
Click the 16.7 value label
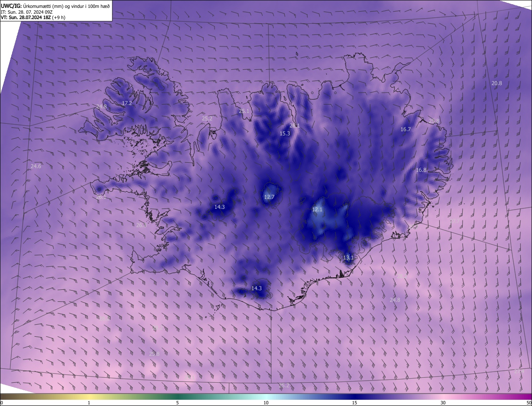click(x=406, y=129)
